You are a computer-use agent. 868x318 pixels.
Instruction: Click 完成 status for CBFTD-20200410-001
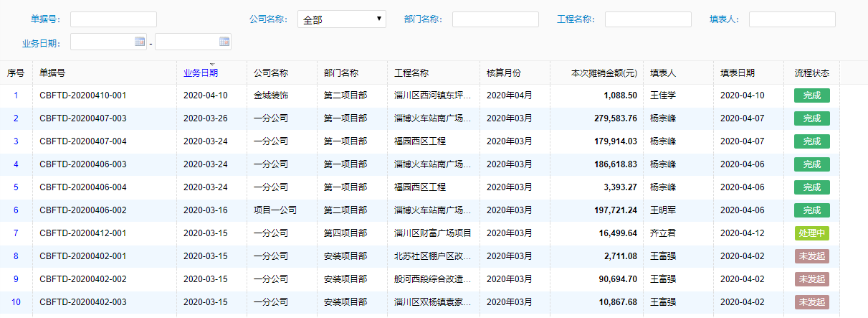[x=811, y=95]
